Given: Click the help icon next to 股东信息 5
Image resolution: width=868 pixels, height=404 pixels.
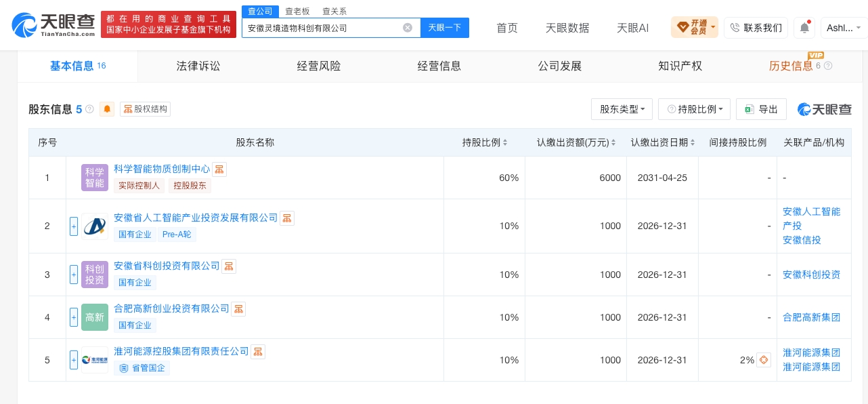Looking at the screenshot, I should pos(89,109).
